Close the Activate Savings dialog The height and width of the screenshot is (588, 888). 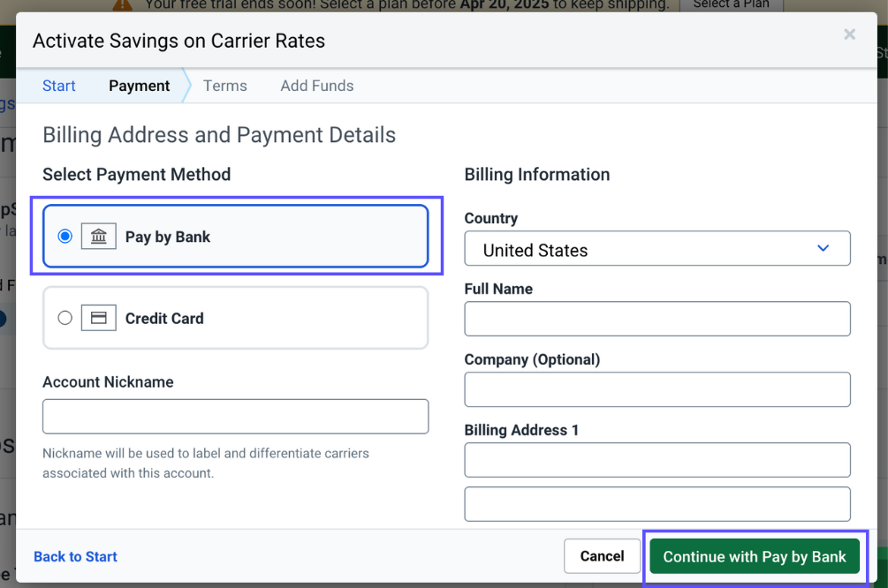coord(849,34)
